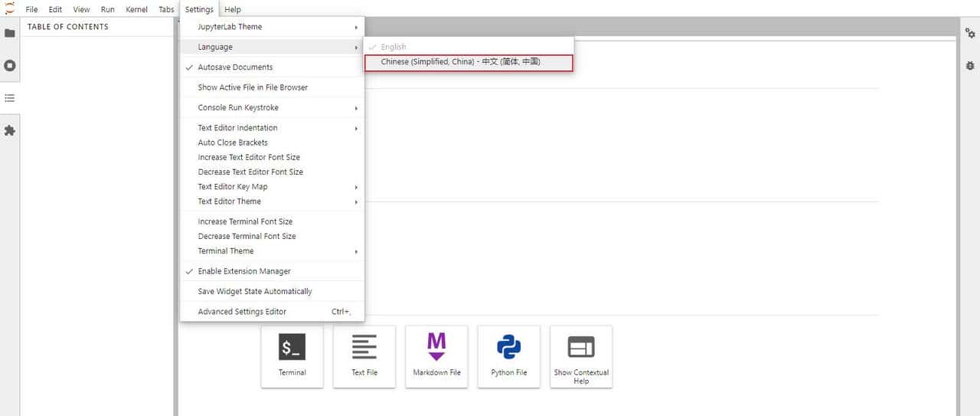This screenshot has height=416, width=980.
Task: Toggle Auto Close Brackets option
Action: pyautogui.click(x=272, y=142)
